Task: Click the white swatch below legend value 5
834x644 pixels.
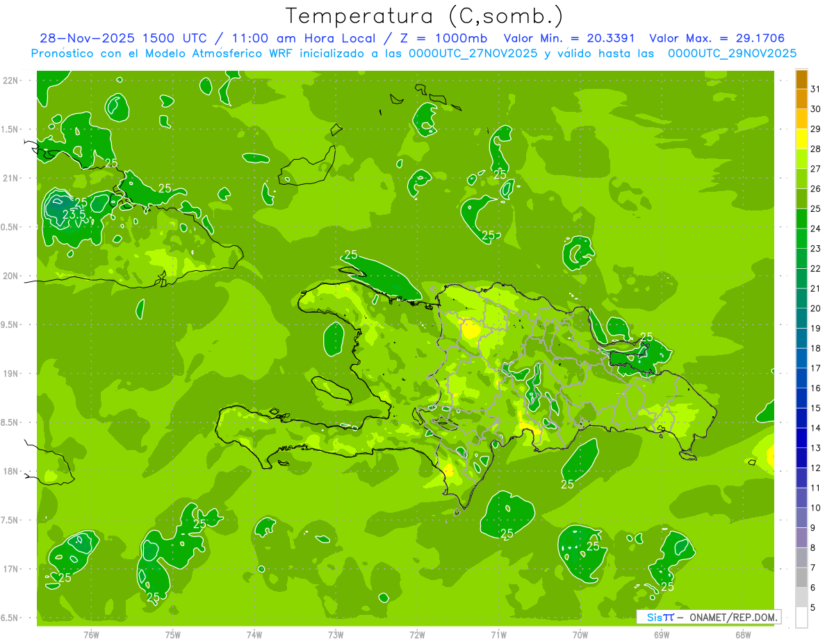Action: pyautogui.click(x=801, y=618)
